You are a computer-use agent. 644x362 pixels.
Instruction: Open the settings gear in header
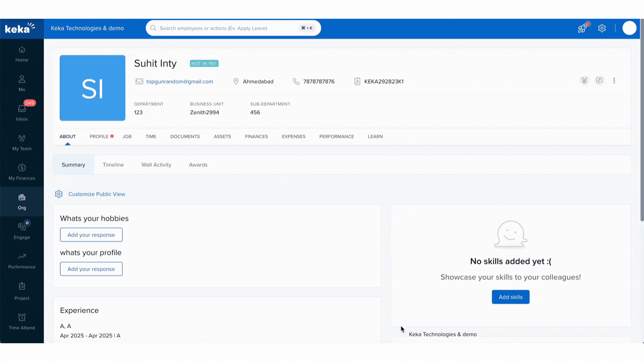[602, 28]
